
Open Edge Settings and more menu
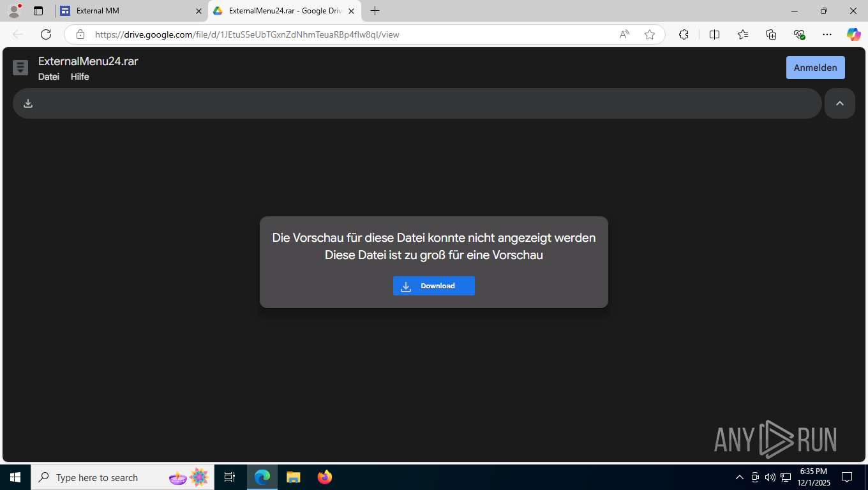click(827, 34)
